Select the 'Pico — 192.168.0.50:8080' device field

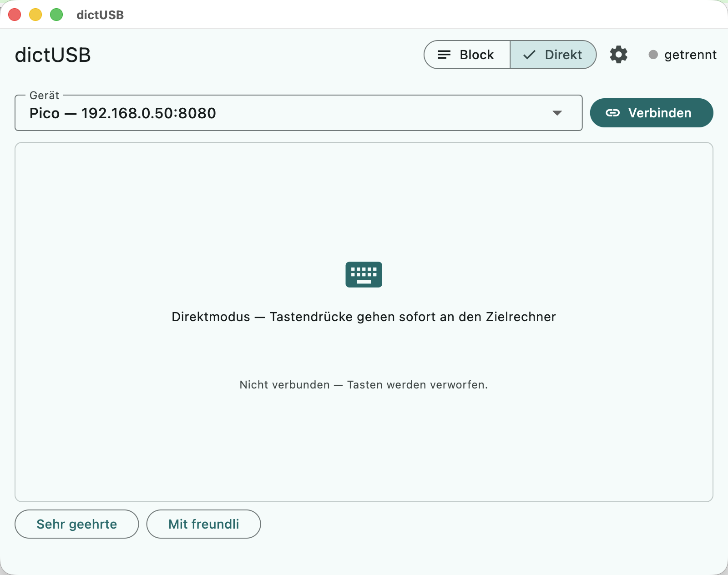[298, 113]
